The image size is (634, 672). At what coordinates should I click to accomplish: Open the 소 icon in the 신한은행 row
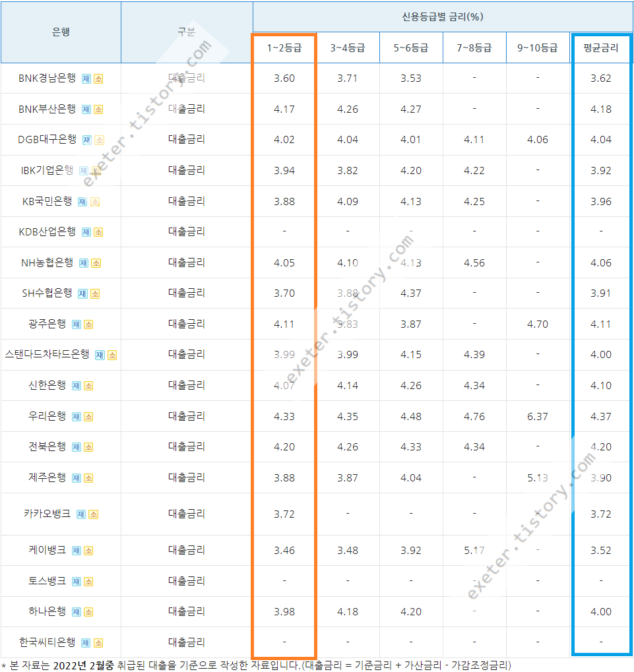(x=88, y=386)
